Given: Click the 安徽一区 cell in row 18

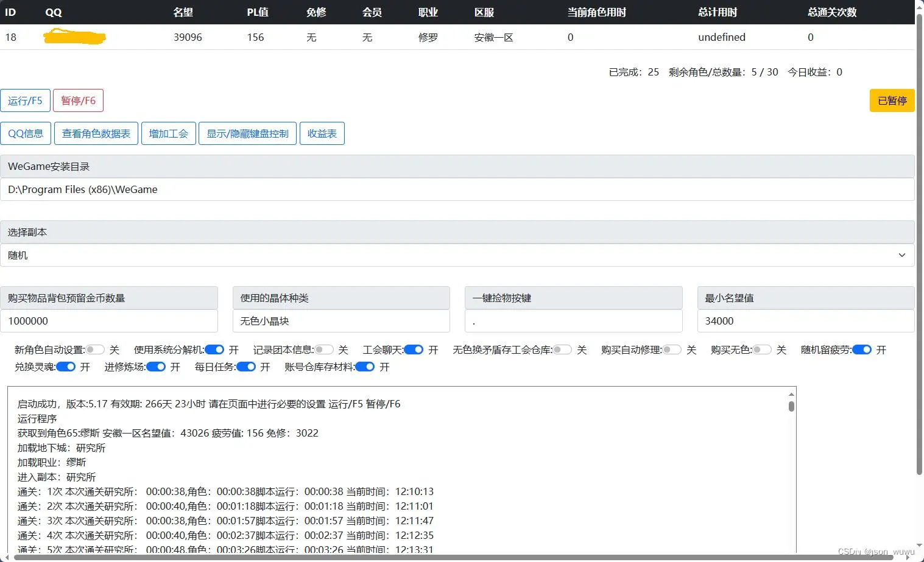Looking at the screenshot, I should click(x=494, y=37).
